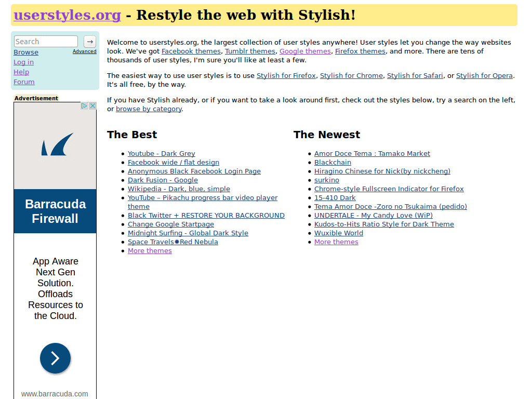Open the 15-410 Dark style link
The image size is (532, 399).
click(x=335, y=198)
